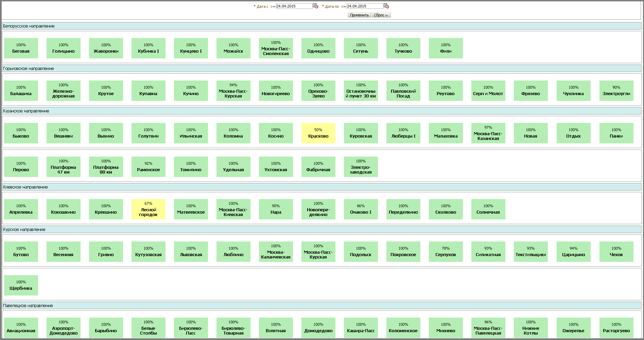Open the Сколково station tile
The height and width of the screenshot is (340, 644).
pyautogui.click(x=446, y=209)
